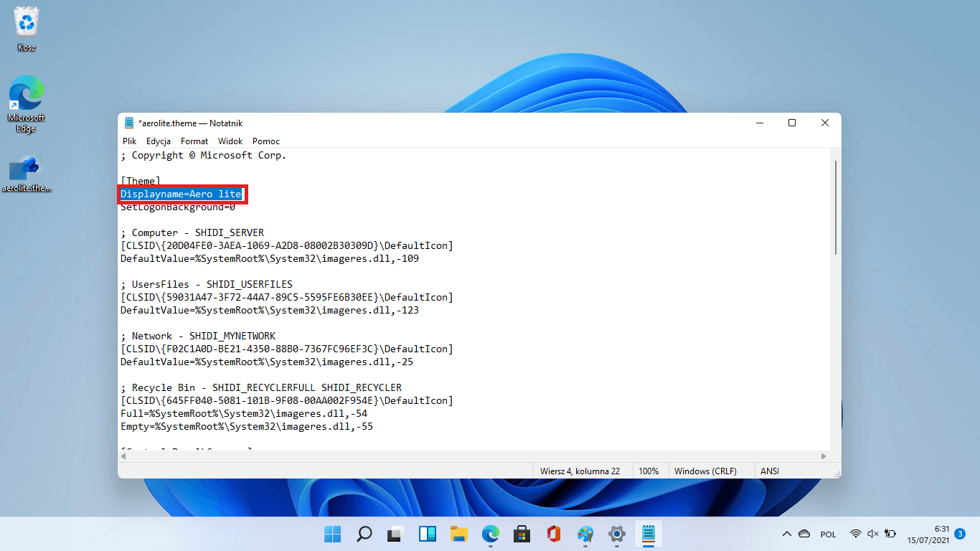
Task: Maximize the Notatnik window
Action: pos(792,123)
